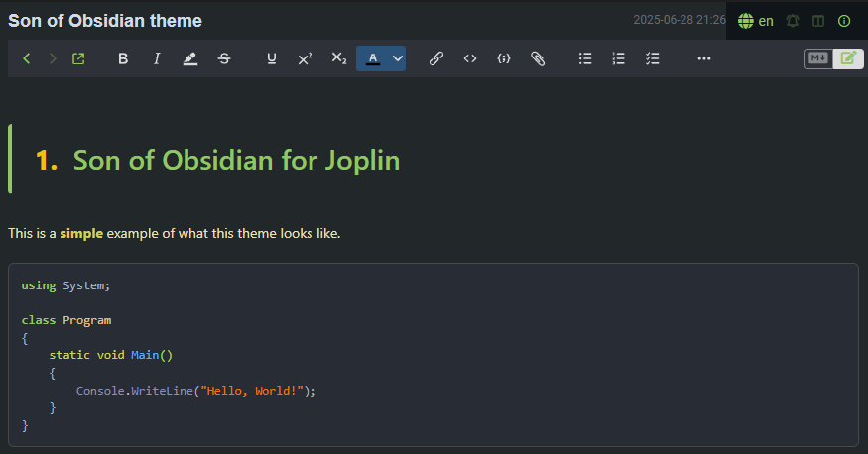Set alarm with bell icon
Viewport: 868px width, 454px height.
click(x=793, y=21)
